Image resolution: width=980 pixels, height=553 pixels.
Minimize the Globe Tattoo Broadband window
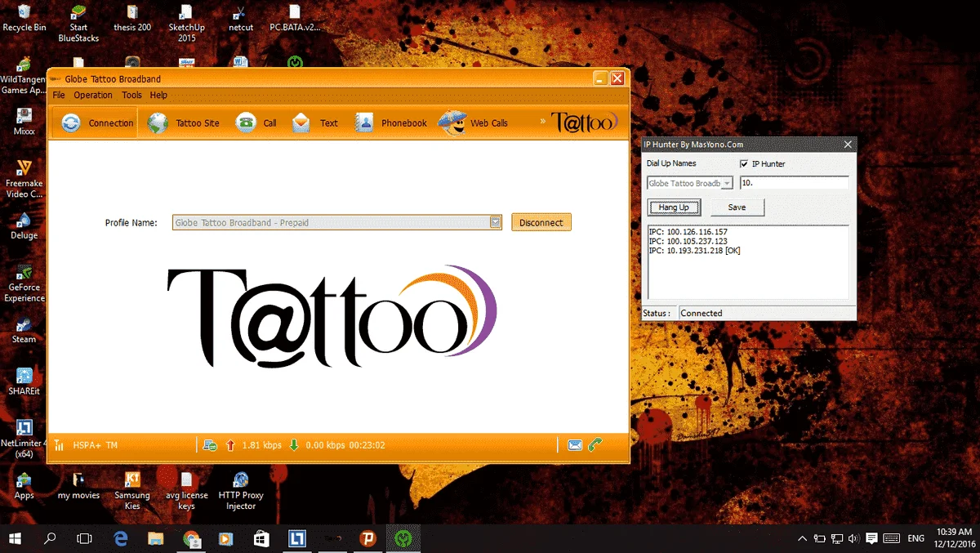[x=600, y=78]
